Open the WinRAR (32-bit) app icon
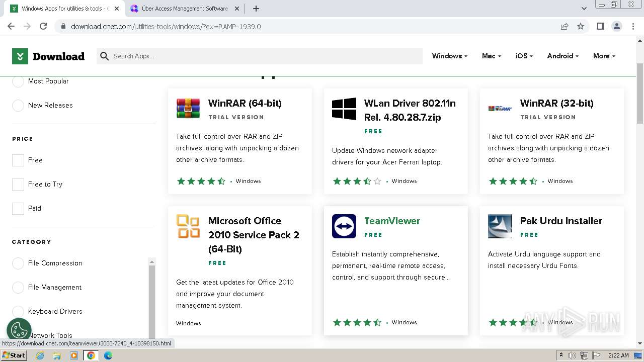644x362 pixels. pos(500,108)
